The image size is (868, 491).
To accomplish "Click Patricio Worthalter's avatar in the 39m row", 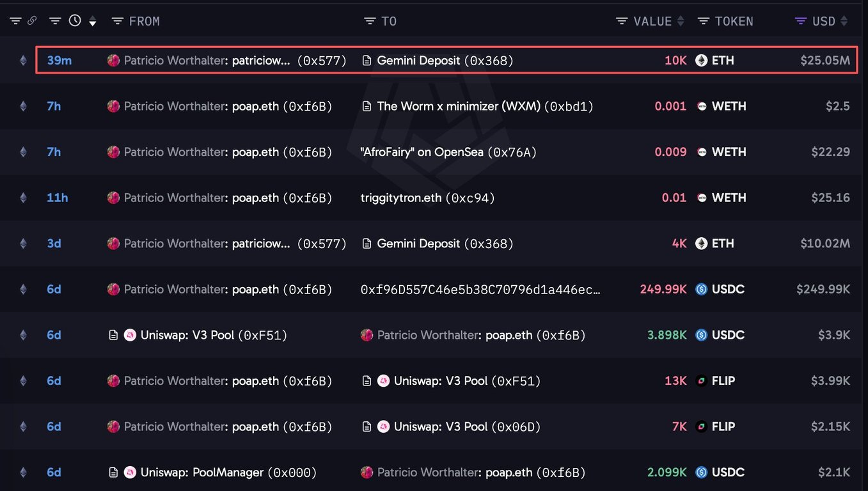I will click(x=113, y=61).
